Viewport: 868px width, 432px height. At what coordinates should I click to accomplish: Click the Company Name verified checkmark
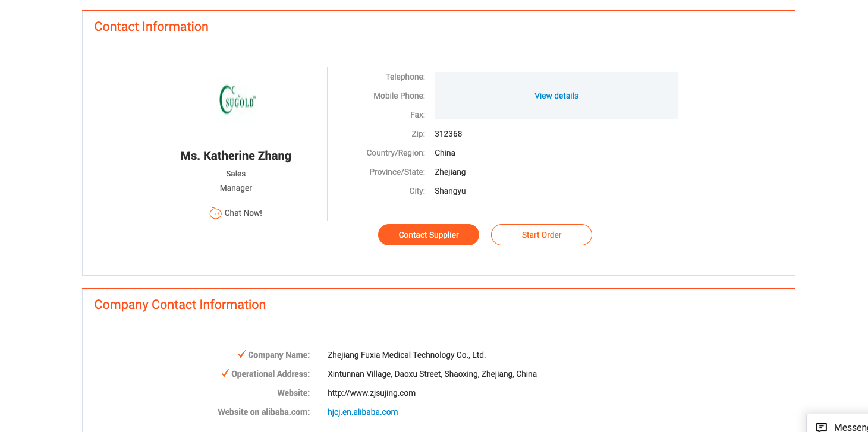241,354
